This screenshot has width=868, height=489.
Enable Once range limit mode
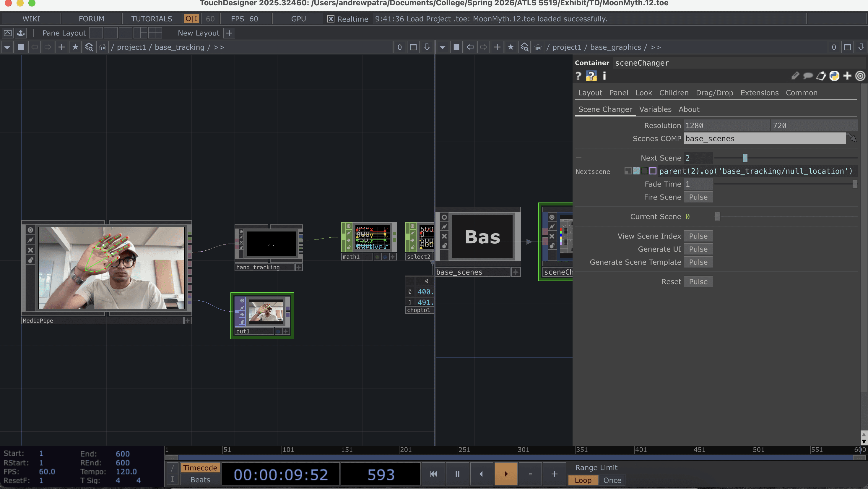(612, 480)
